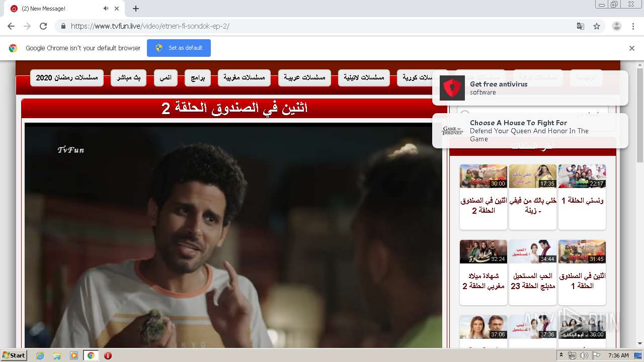644x362 pixels.
Task: Click page scroll down arrow
Action: click(x=640, y=343)
